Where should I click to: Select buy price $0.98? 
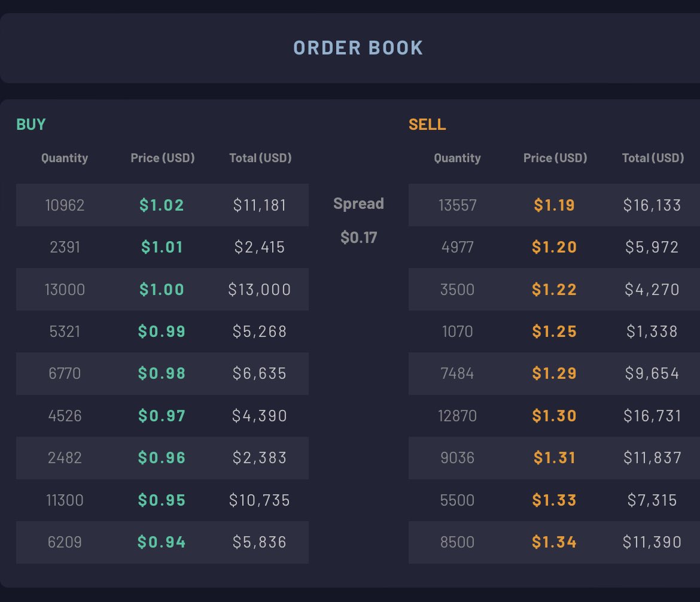[162, 373]
